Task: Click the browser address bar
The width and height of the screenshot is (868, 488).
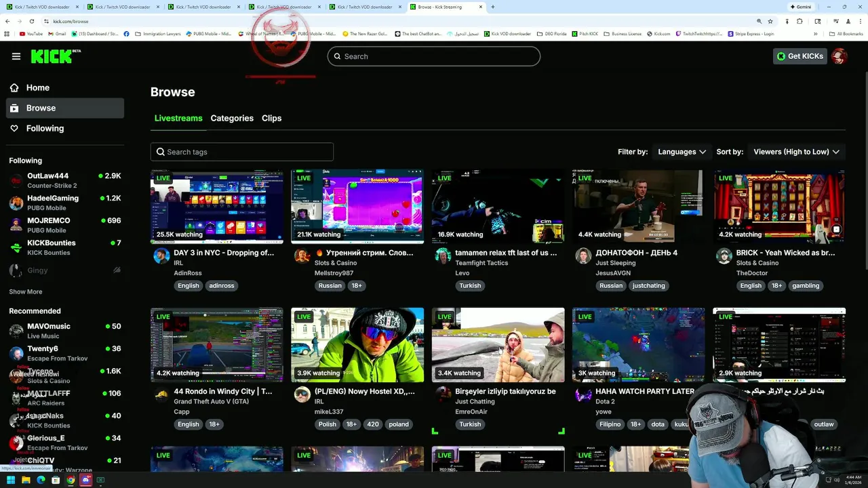Action: [400, 21]
